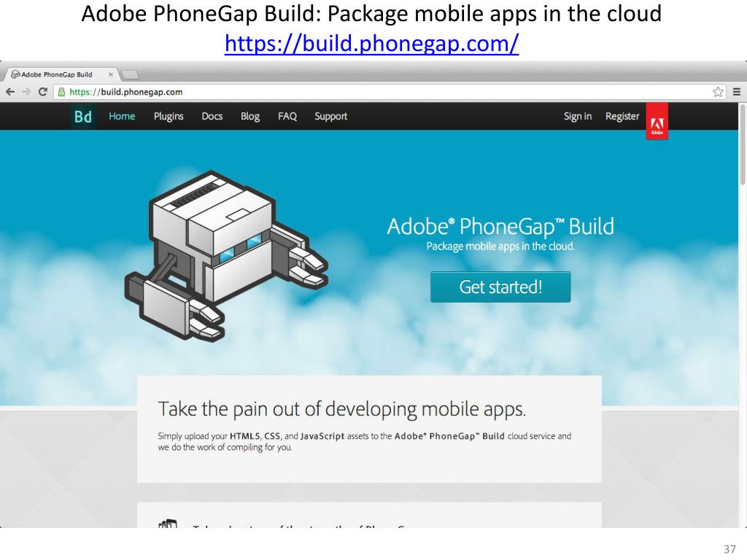Open the Docs page
747x560 pixels.
click(212, 116)
